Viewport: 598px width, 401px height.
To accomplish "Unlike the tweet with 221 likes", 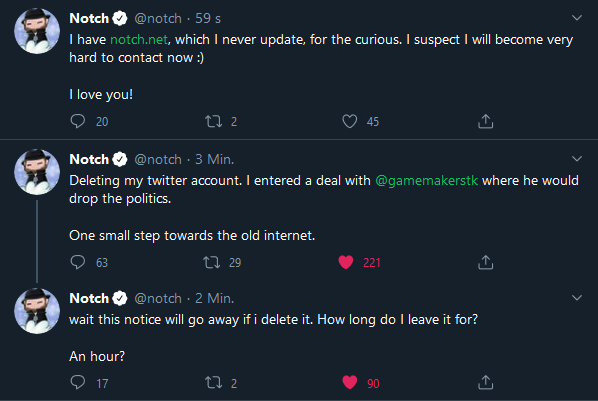I will (346, 262).
